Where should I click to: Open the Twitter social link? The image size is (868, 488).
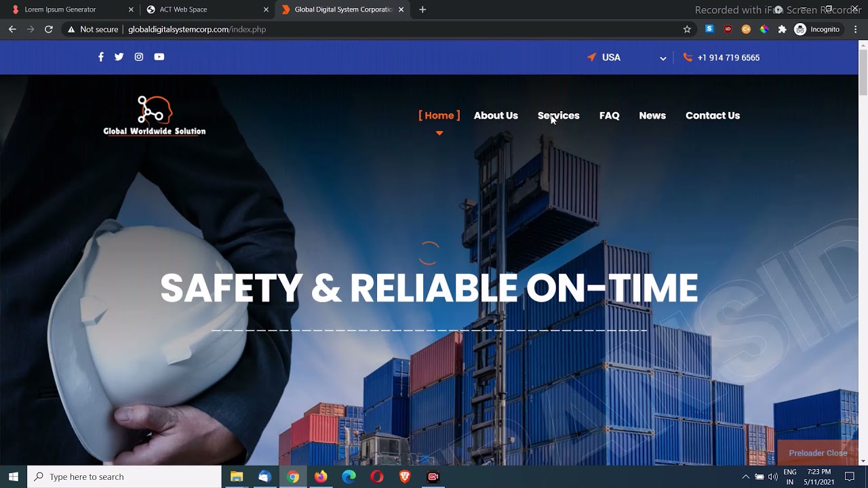(119, 57)
